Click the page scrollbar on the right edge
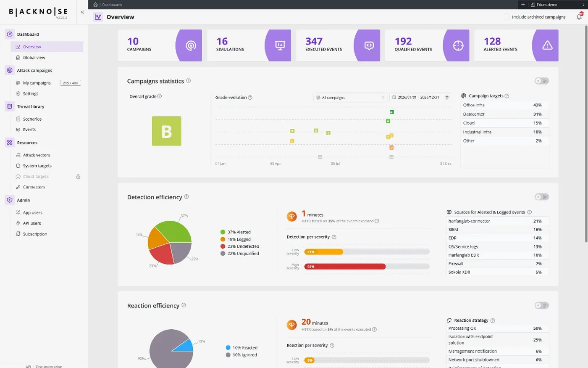Image resolution: width=588 pixels, height=368 pixels. tap(586, 133)
